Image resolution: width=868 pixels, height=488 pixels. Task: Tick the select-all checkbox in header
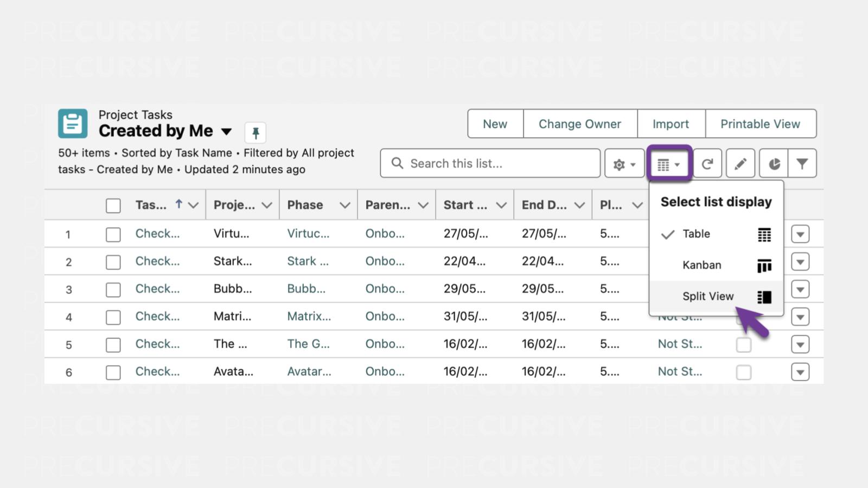[113, 206]
